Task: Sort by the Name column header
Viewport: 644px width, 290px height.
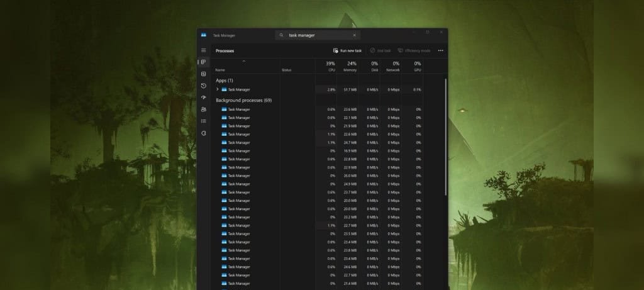Action: (x=220, y=70)
